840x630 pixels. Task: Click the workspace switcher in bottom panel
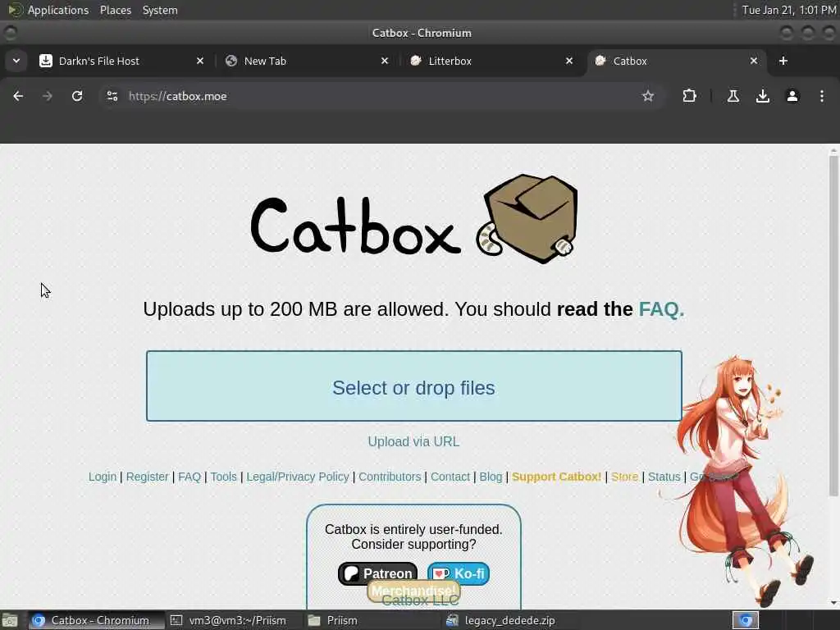(745, 620)
